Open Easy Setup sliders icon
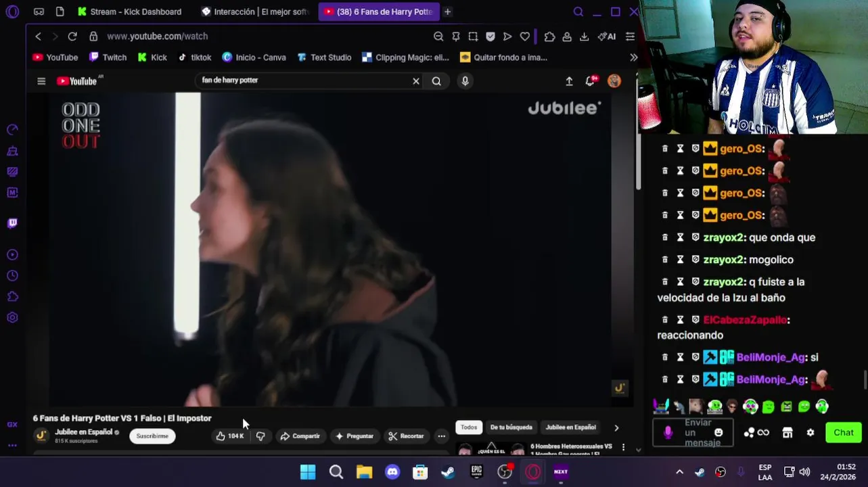Screen dimensions: 868x487 pyautogui.click(x=630, y=37)
